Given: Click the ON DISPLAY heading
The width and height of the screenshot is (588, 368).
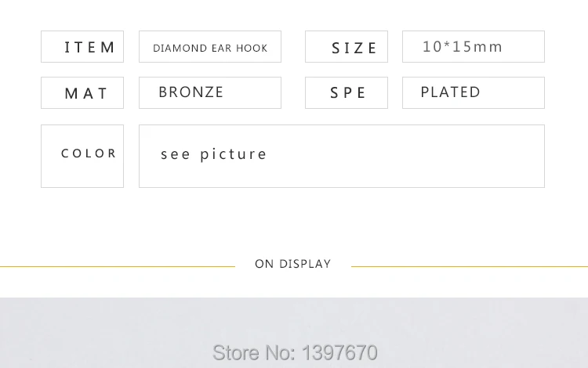Looking at the screenshot, I should click(293, 264).
